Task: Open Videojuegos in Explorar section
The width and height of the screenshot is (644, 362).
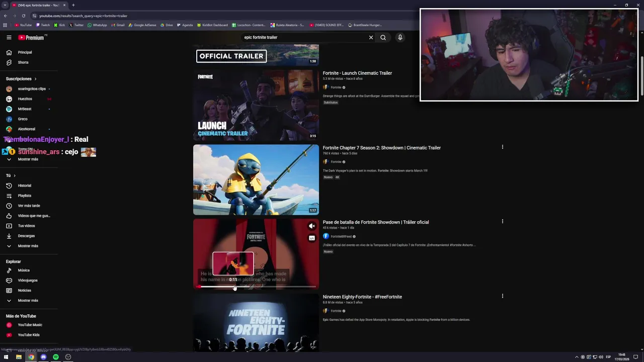Action: pos(29,281)
